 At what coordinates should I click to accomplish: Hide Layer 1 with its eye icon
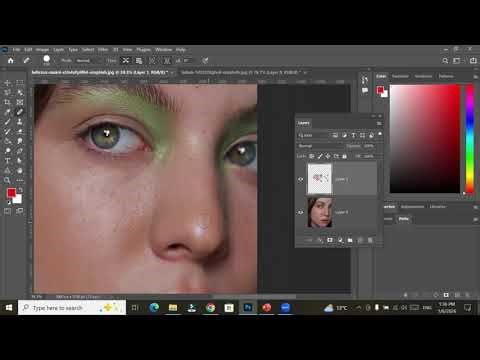click(300, 179)
